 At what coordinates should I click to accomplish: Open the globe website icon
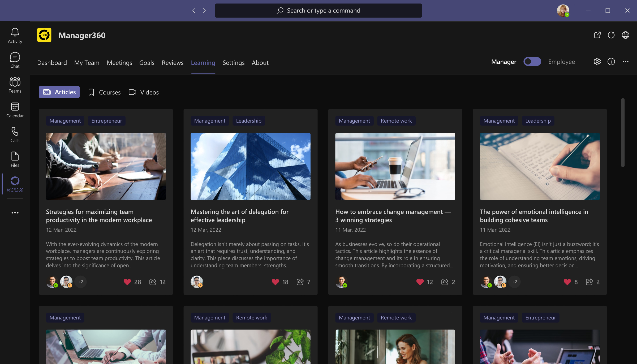(x=626, y=35)
